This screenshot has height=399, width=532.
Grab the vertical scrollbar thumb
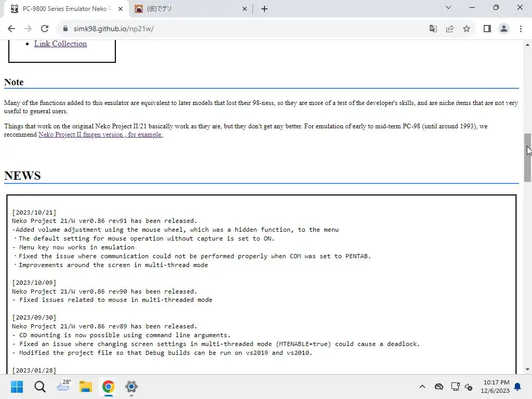point(527,158)
